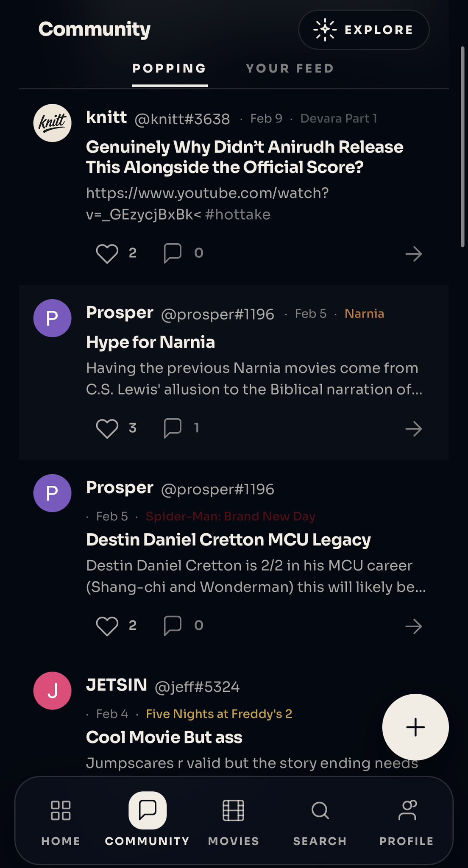Tap the Explore button
This screenshot has width=468, height=868.
pyautogui.click(x=364, y=30)
